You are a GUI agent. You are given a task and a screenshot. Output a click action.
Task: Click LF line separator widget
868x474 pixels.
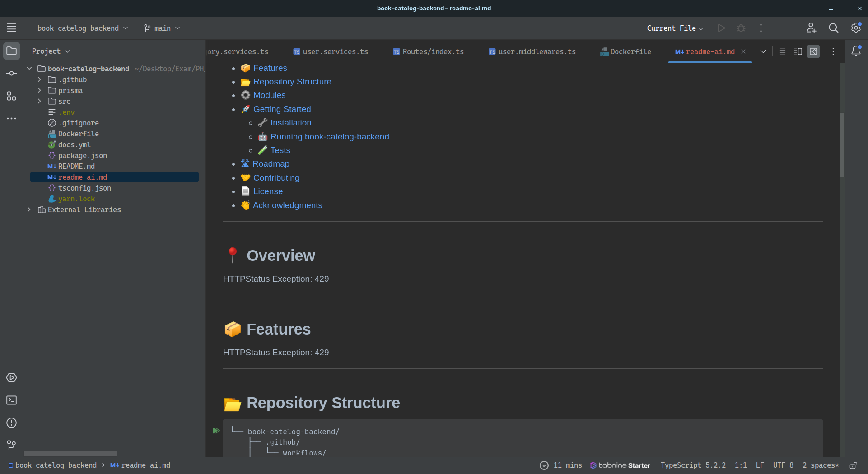click(x=760, y=465)
